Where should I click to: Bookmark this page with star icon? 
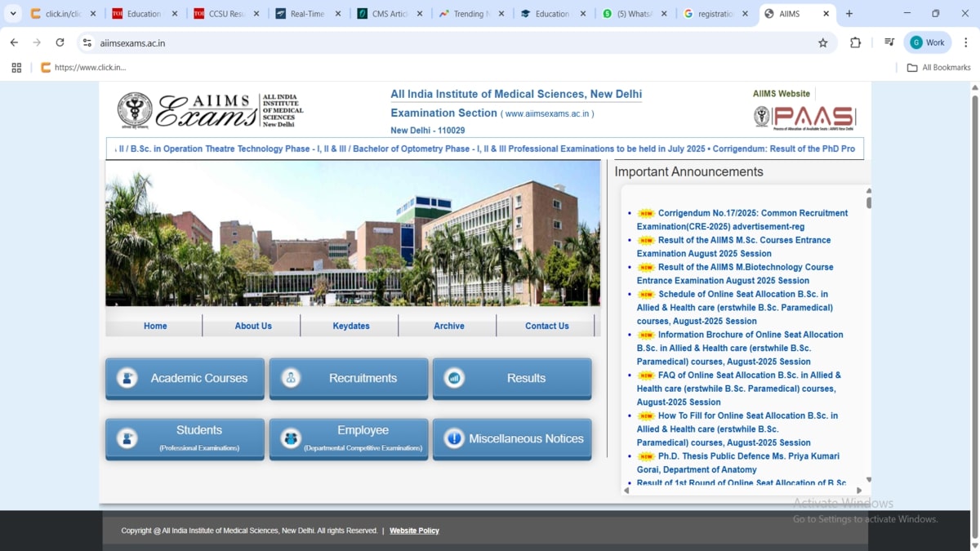pos(822,42)
